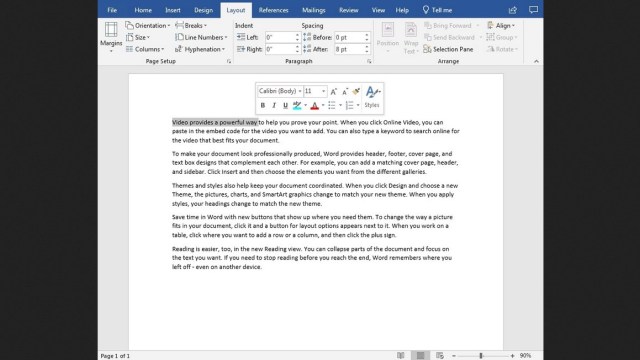The height and width of the screenshot is (360, 640).
Task: Switch to the Design tab
Action: tap(203, 10)
